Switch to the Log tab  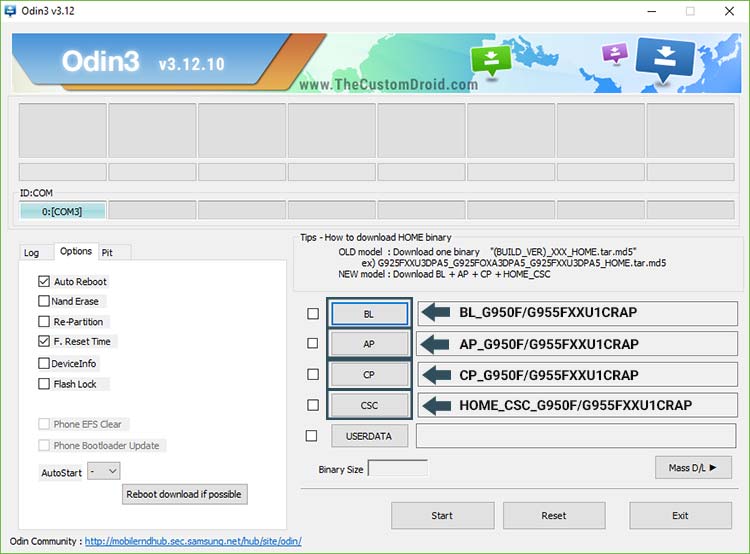click(32, 253)
